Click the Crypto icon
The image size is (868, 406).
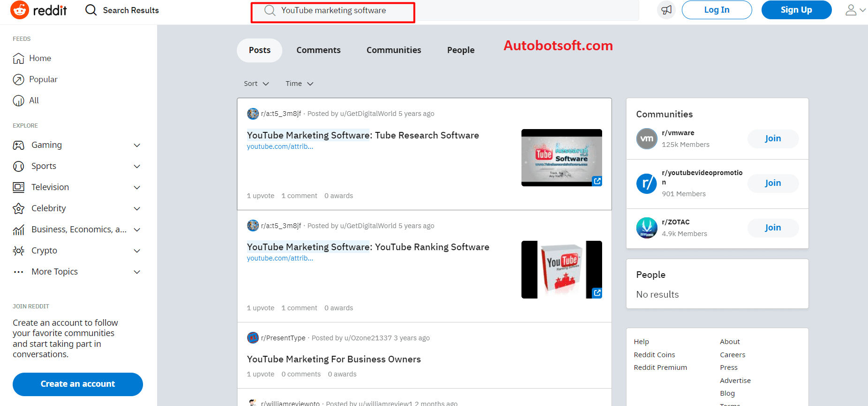click(x=18, y=251)
